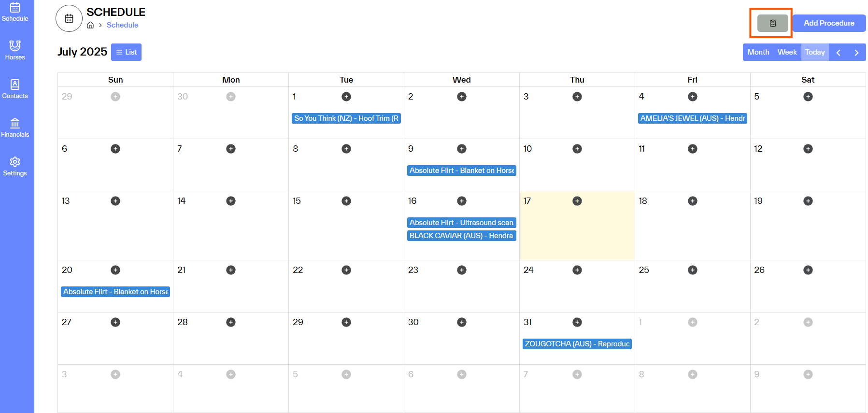Click plus icon on July 24
868x413 pixels.
click(577, 270)
